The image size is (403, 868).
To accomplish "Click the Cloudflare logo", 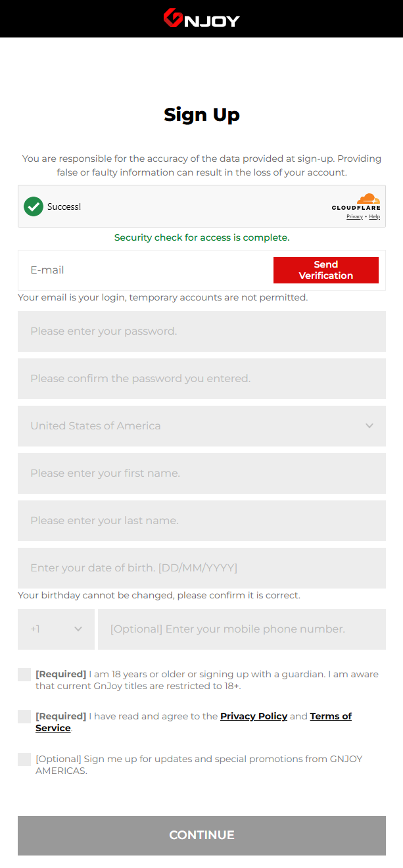I will coord(356,202).
